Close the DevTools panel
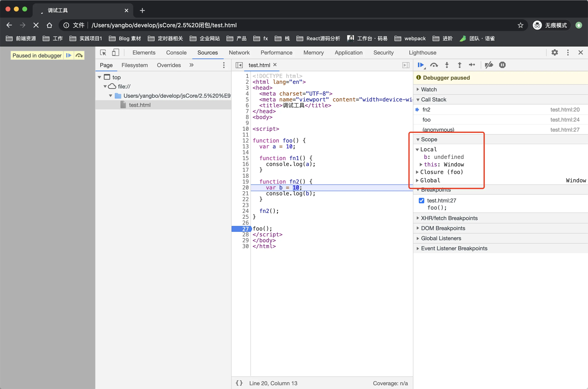 (x=581, y=52)
